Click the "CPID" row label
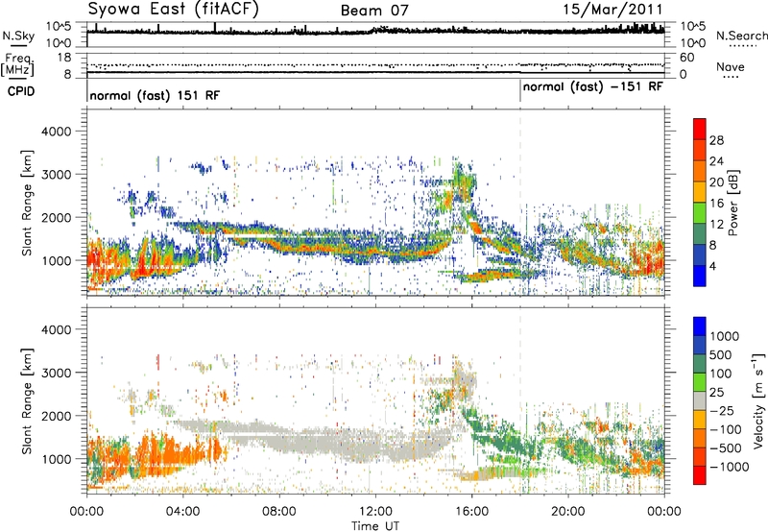 click(21, 91)
